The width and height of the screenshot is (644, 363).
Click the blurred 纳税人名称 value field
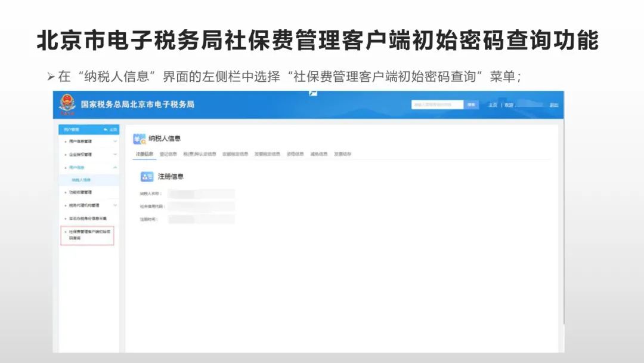[202, 193]
